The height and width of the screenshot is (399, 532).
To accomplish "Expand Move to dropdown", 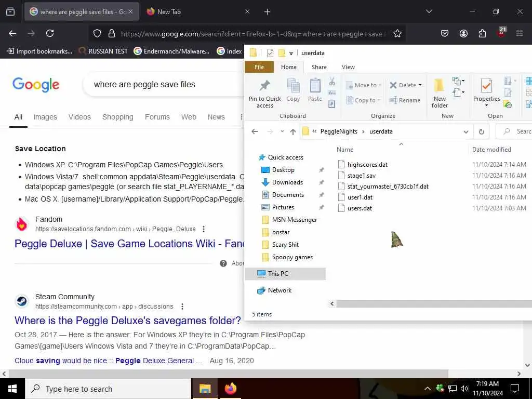I will click(380, 85).
